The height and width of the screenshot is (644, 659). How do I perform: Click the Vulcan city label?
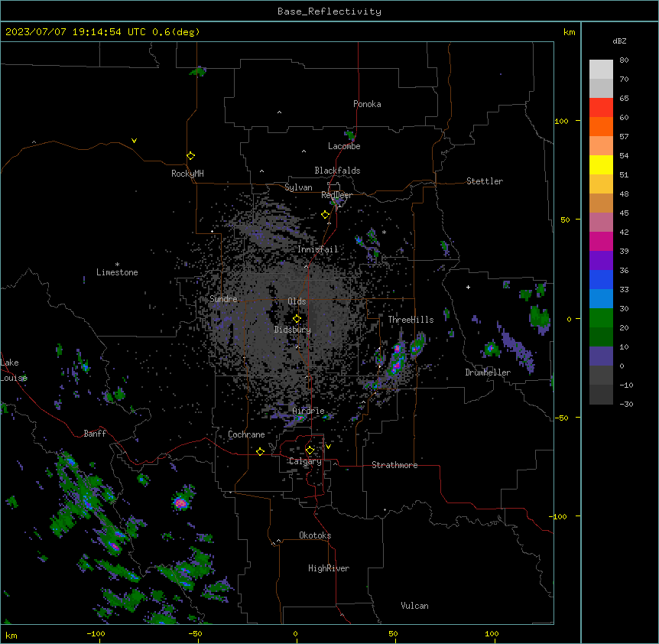pos(415,606)
